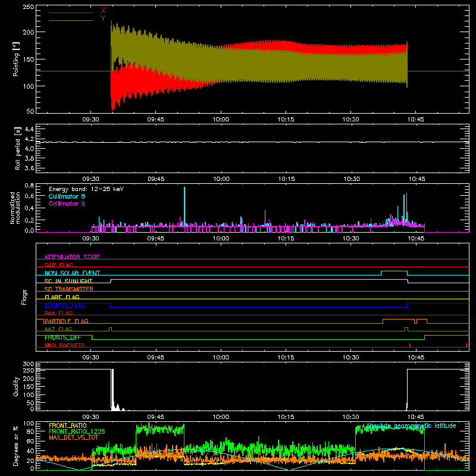
Task: Click the cyan 'Collimator 8' legend entry
Action: tap(67, 196)
